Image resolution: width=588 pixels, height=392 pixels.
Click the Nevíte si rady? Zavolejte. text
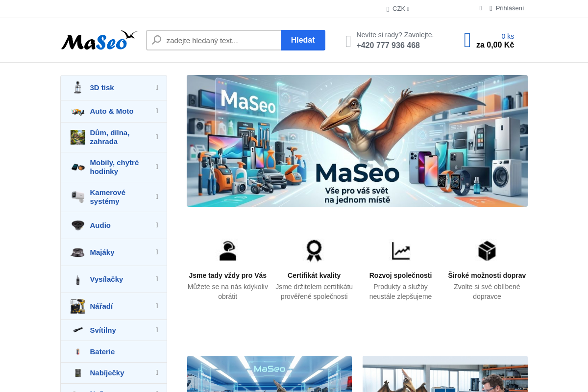[395, 35]
